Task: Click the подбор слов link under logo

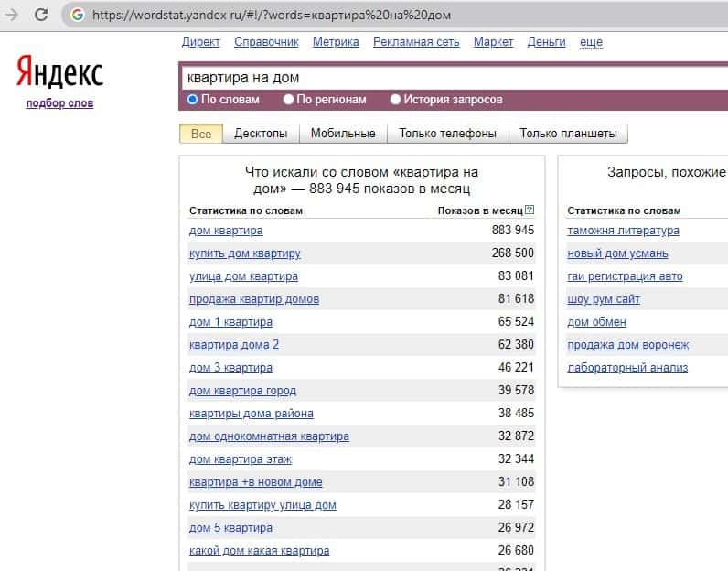Action: (59, 103)
